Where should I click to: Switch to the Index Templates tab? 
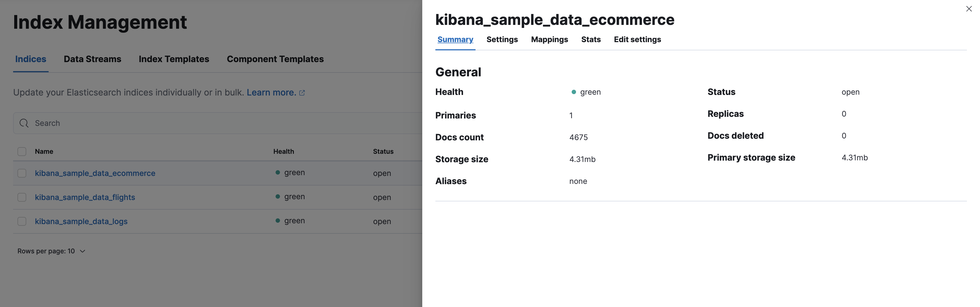[x=174, y=59]
